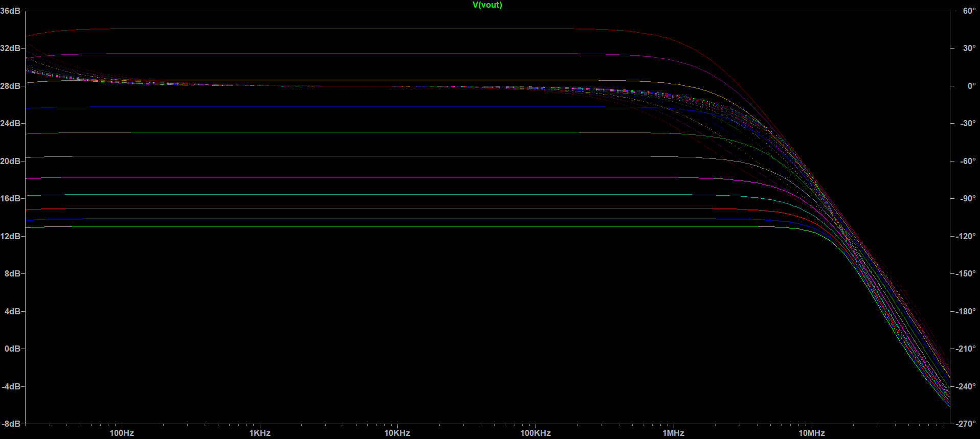Image resolution: width=980 pixels, height=439 pixels.
Task: Click the 1MHz frequency axis label
Action: coord(674,433)
